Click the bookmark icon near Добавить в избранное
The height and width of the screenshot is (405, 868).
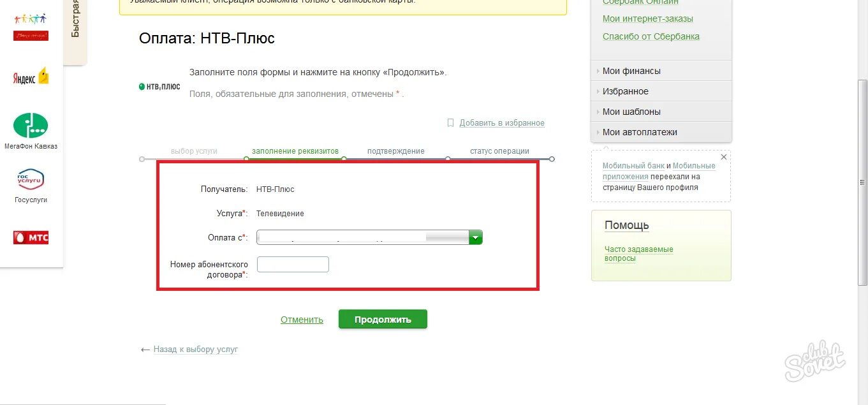click(450, 122)
